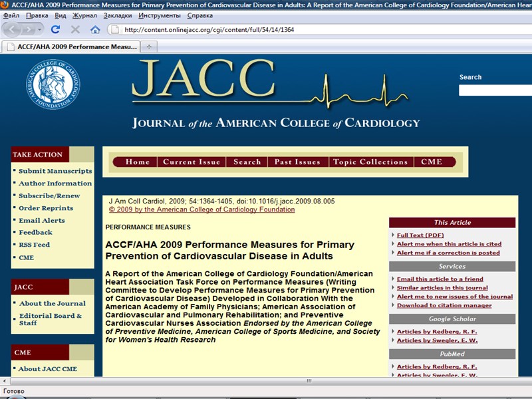Open the About JACC CME link
Viewport: 532px width, 399px height.
(x=48, y=369)
